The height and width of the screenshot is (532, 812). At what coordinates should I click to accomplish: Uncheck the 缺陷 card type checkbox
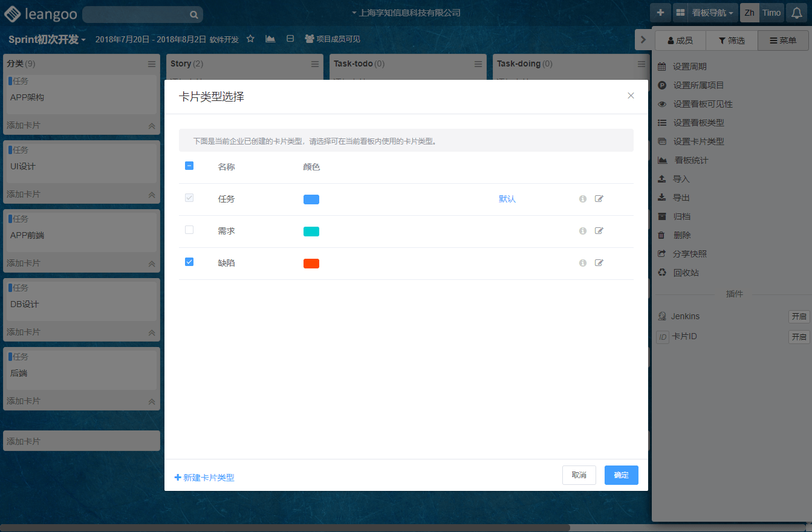pos(189,262)
